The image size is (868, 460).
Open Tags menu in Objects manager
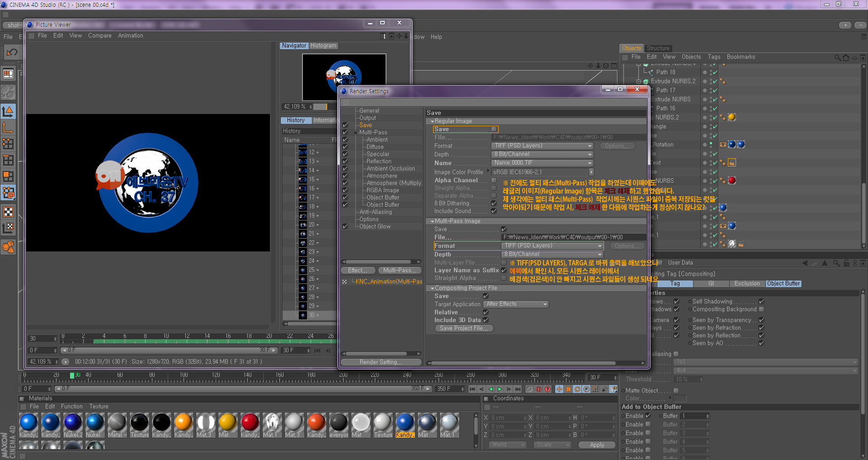tap(714, 57)
